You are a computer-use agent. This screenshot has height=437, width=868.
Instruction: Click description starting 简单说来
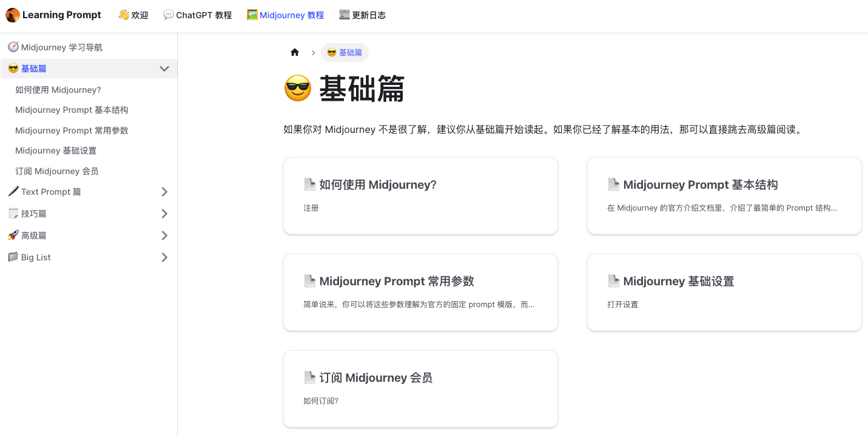click(x=419, y=304)
